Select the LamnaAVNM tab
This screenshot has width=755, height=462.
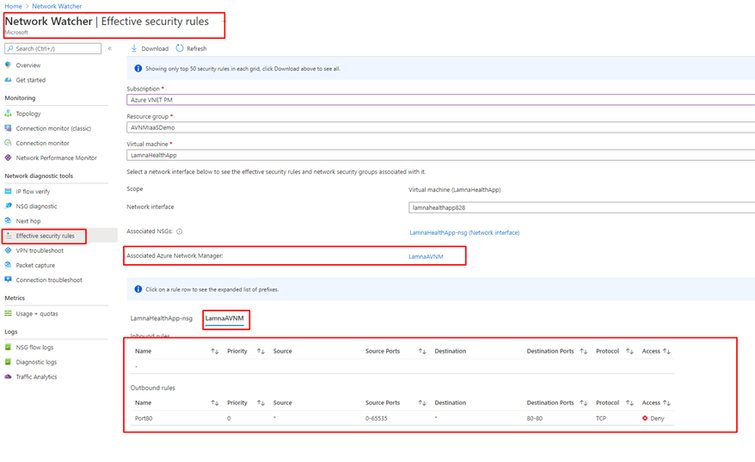224,318
